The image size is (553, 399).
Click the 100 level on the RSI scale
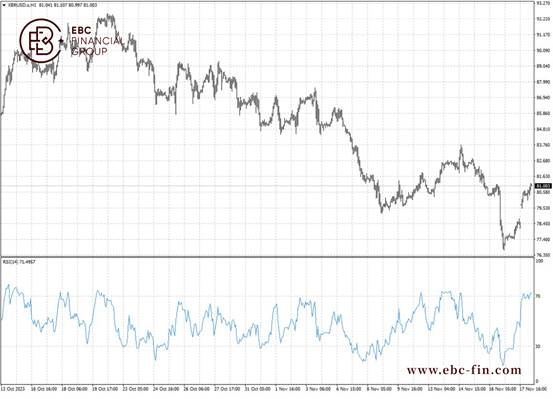(539, 261)
